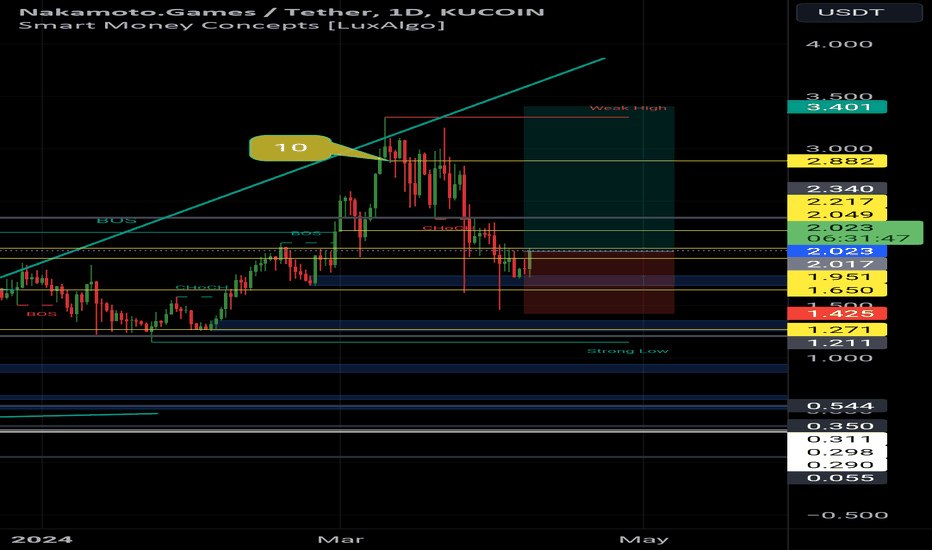
Task: Click the −0.500 price axis tick
Action: (x=847, y=515)
